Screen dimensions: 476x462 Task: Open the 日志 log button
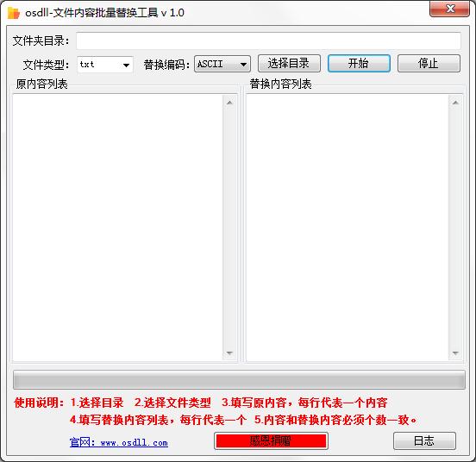click(424, 440)
